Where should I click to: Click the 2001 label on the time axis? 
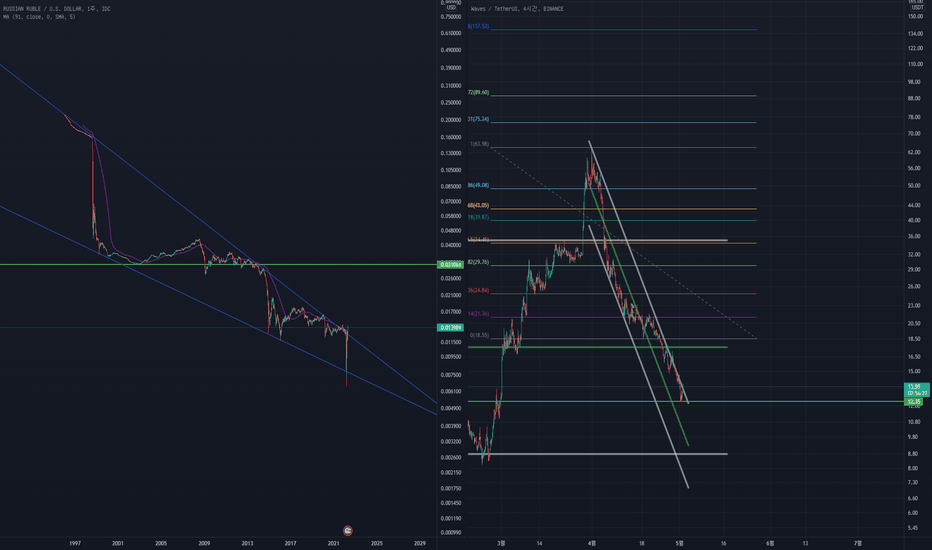tap(118, 543)
